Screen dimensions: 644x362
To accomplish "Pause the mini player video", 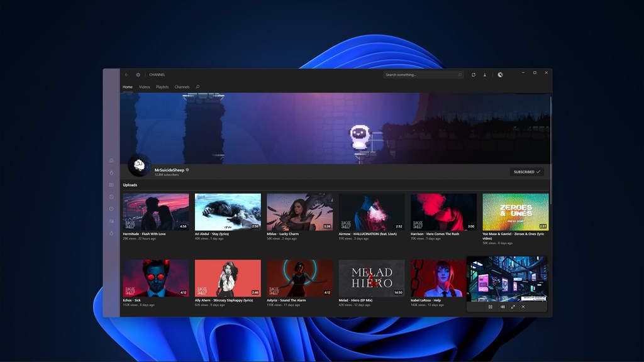I will 491,307.
